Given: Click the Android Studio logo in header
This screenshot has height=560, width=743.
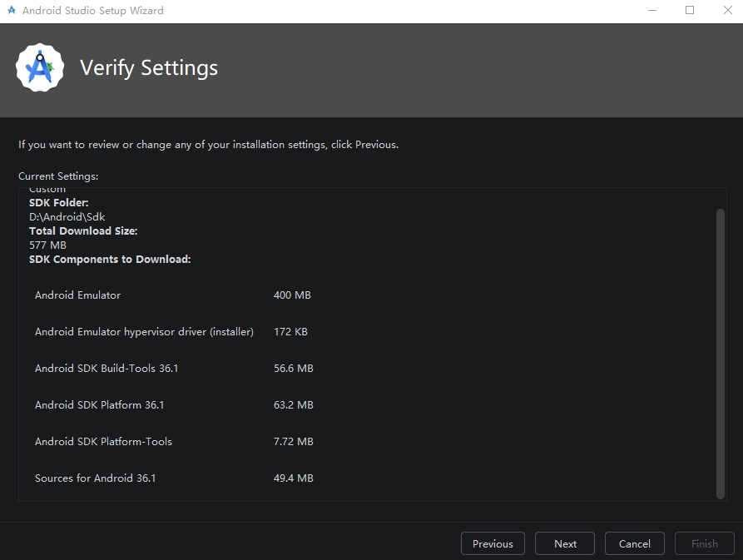Looking at the screenshot, I should (x=40, y=67).
